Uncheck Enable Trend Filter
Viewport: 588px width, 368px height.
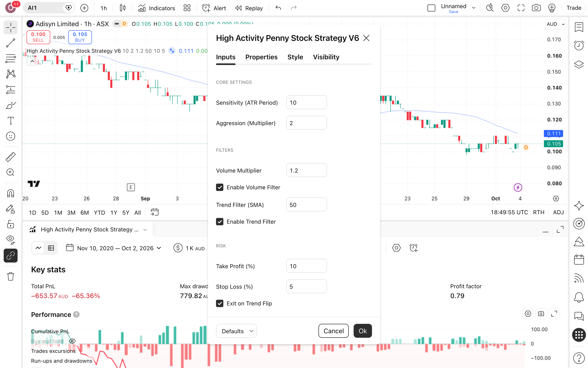click(220, 221)
